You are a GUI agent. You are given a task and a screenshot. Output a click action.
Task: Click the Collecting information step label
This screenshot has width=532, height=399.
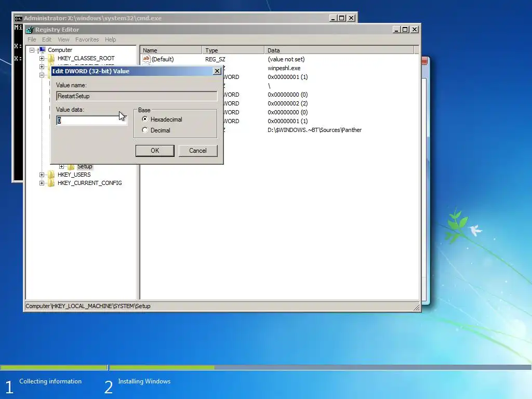(x=50, y=381)
